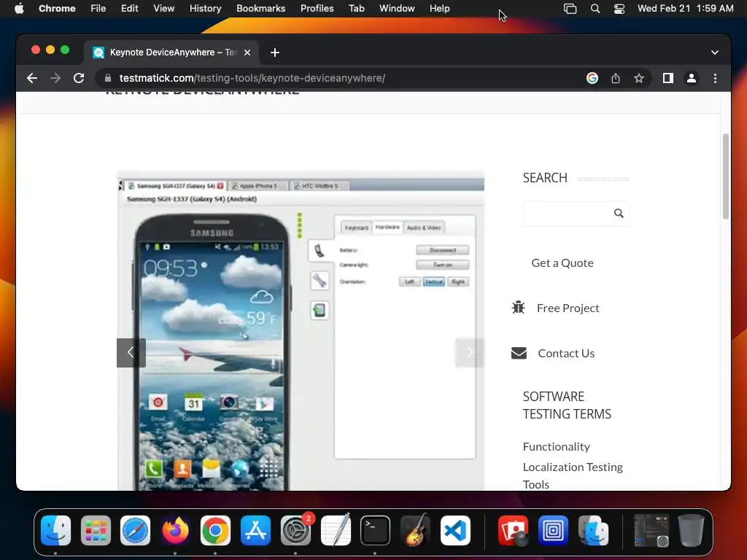
Task: Reload the current page
Action: point(79,78)
